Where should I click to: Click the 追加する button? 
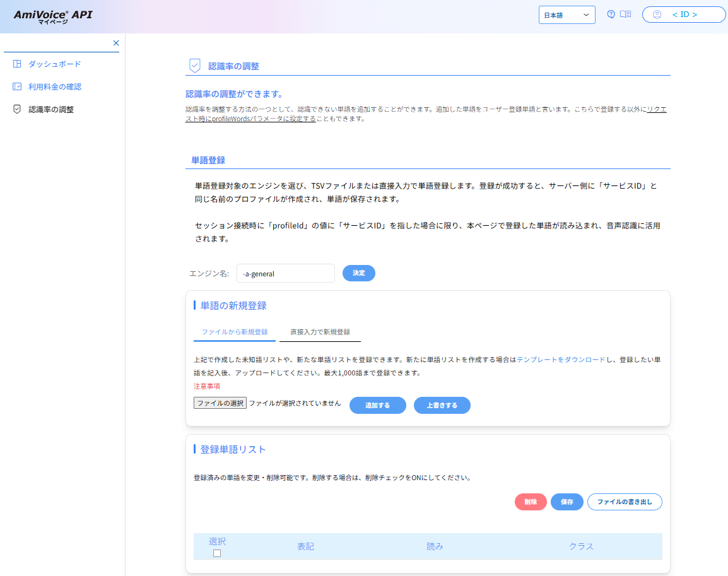[377, 405]
